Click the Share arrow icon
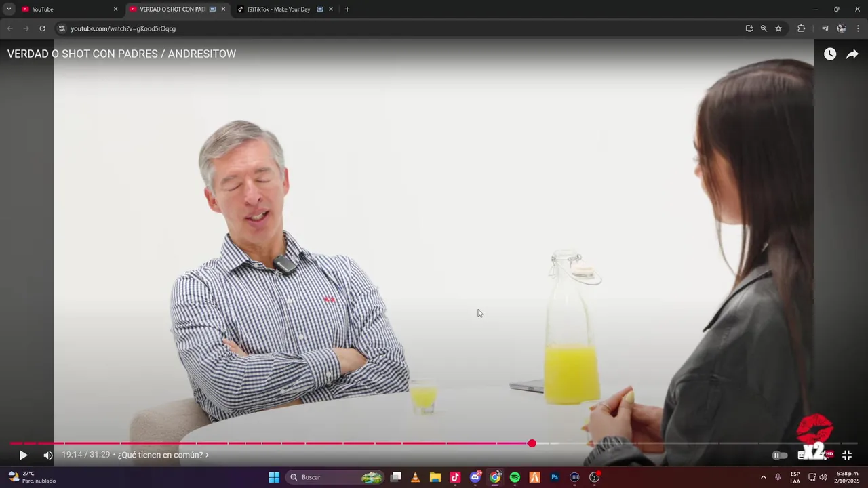868x488 pixels. [852, 54]
